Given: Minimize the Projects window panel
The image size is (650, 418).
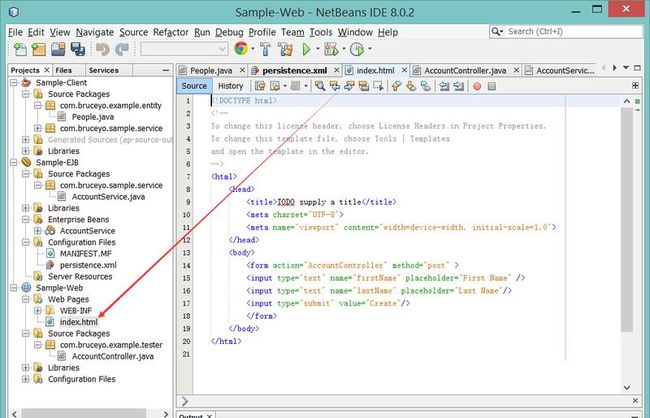Looking at the screenshot, I should 166,70.
